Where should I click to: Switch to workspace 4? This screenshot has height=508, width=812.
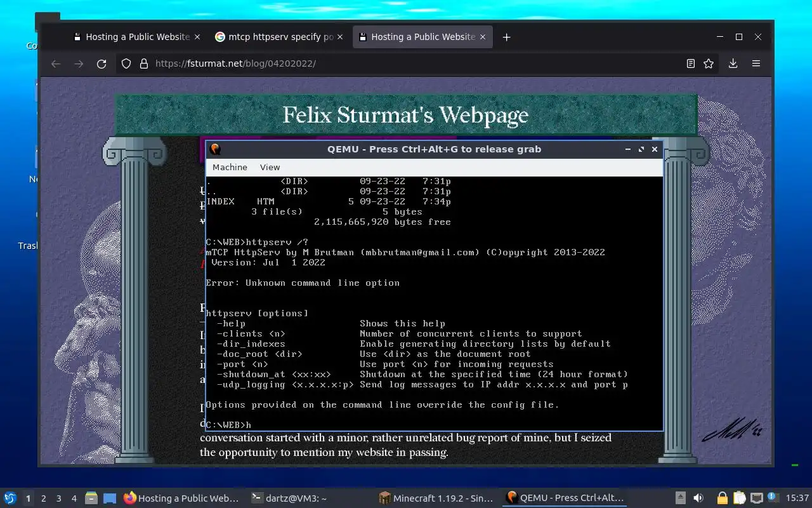[x=74, y=498]
